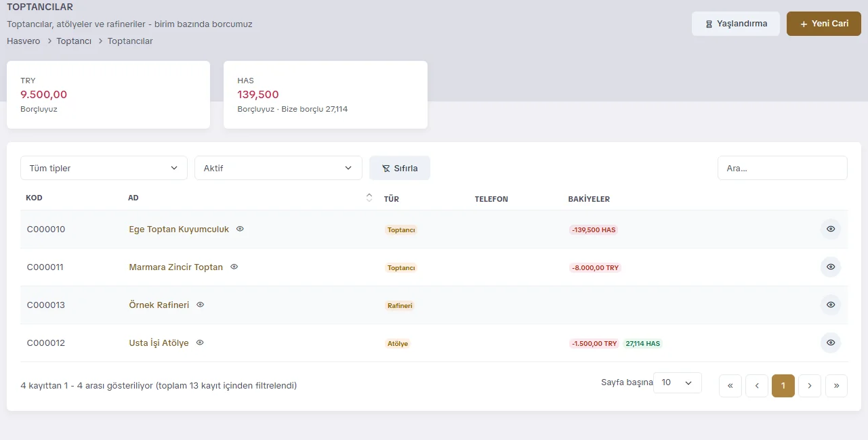Viewport: 868px width, 440px height.
Task: Open the Ege Toptan Kuyumculuk account
Action: [179, 229]
